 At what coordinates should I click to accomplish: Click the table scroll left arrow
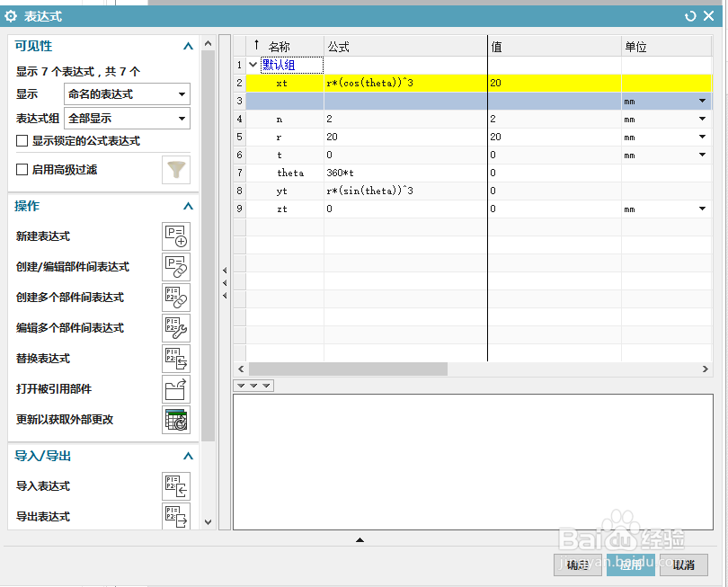pyautogui.click(x=241, y=369)
